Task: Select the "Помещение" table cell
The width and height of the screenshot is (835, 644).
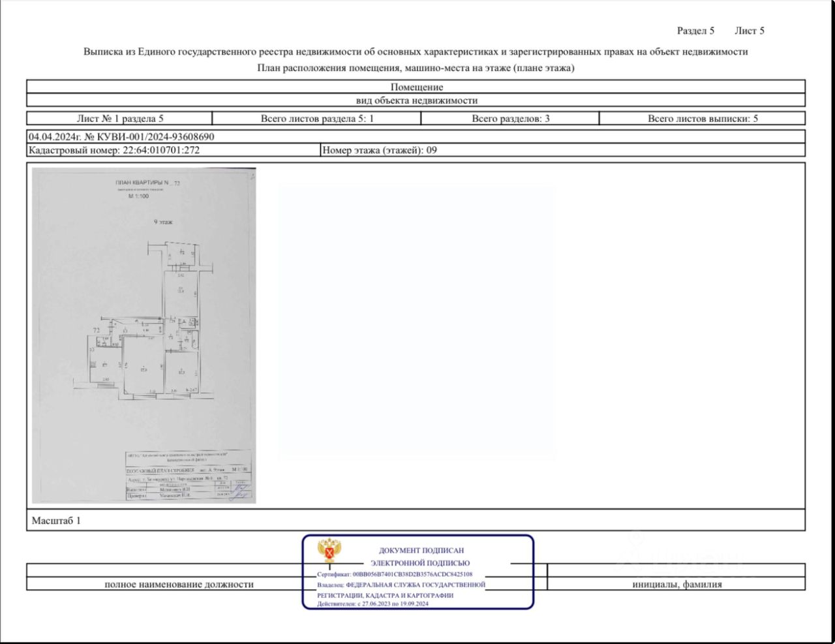Action: click(x=416, y=87)
